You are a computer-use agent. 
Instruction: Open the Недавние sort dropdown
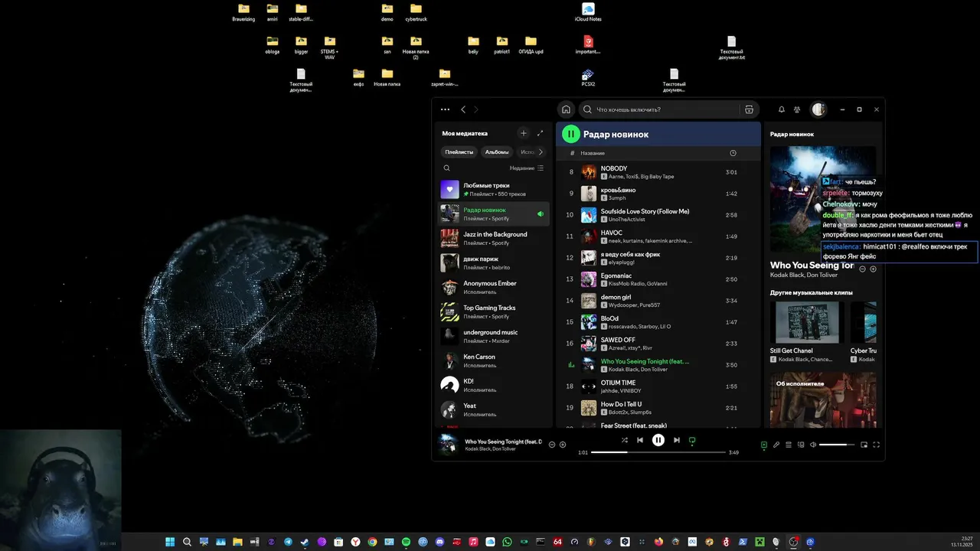[x=527, y=168]
